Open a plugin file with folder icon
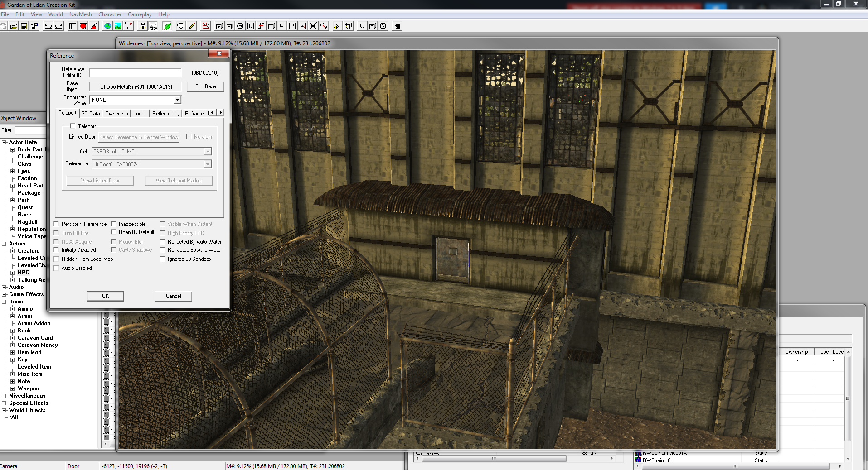The height and width of the screenshot is (470, 868). (x=14, y=26)
